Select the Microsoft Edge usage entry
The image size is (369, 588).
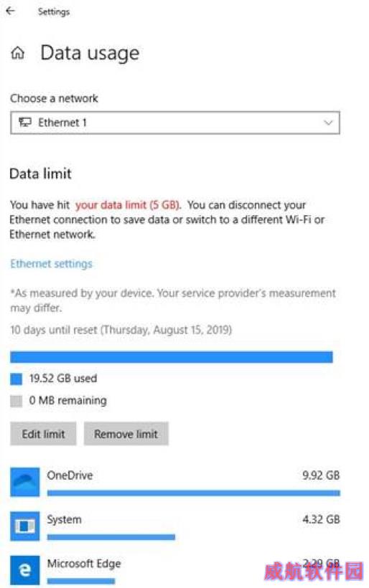coord(175,570)
